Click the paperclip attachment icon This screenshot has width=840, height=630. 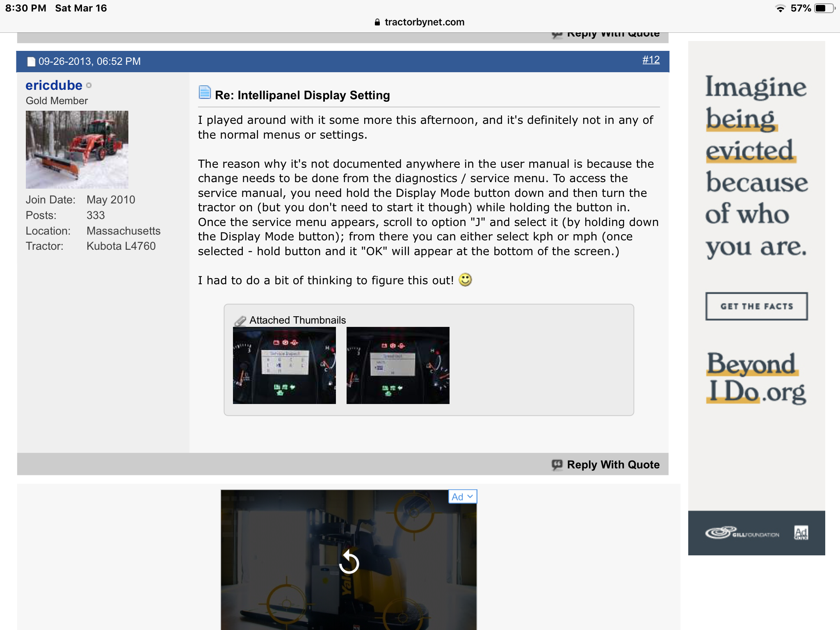tap(240, 321)
